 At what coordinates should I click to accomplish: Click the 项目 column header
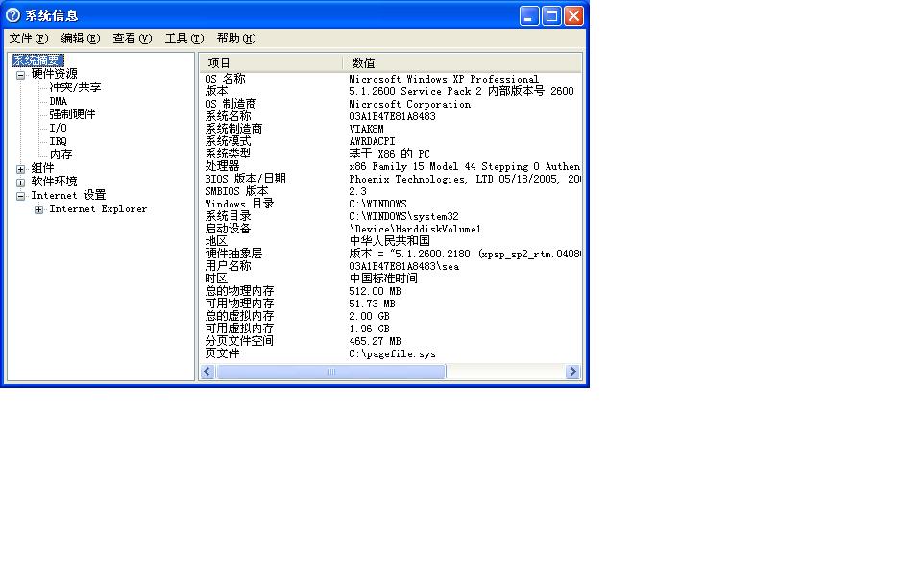click(271, 62)
